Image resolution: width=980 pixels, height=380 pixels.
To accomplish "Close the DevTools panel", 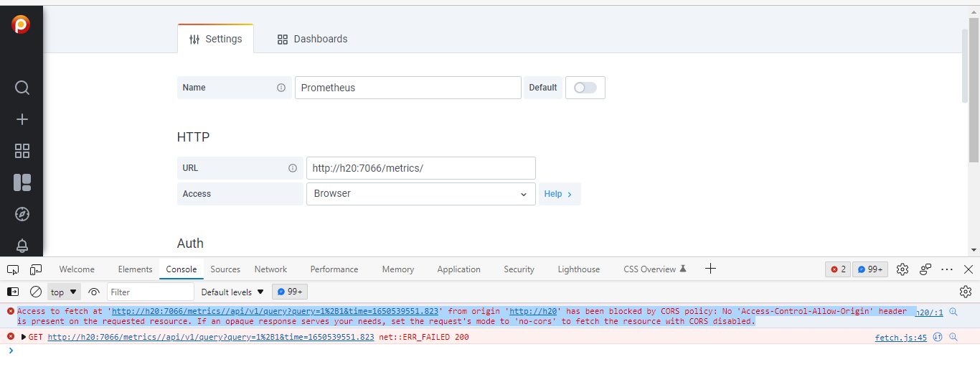I will pyautogui.click(x=969, y=269).
